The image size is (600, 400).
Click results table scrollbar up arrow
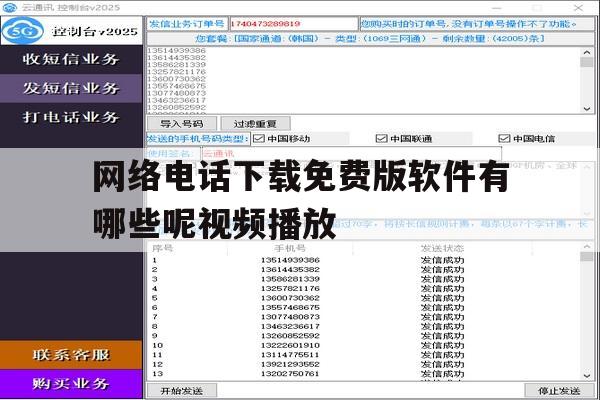[587, 246]
